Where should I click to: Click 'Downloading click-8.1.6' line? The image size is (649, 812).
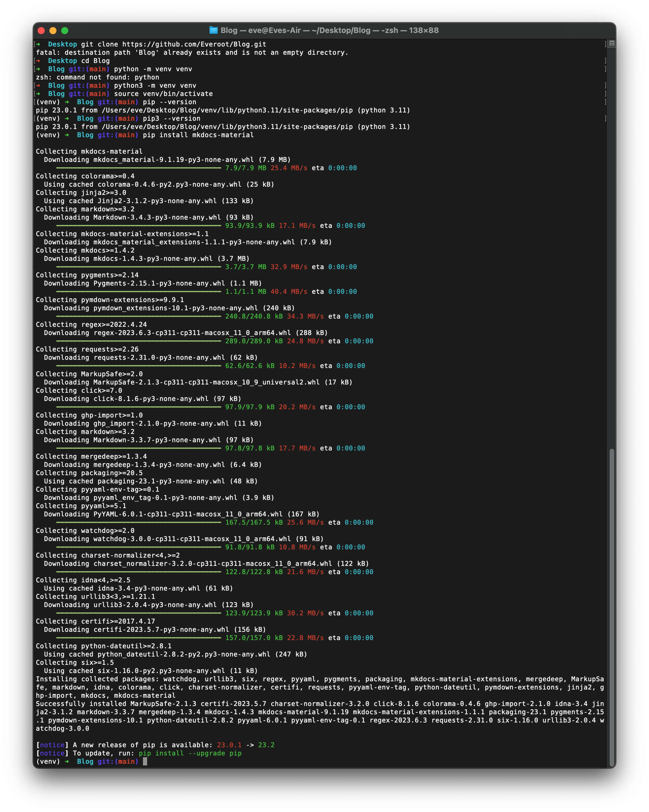tap(143, 398)
